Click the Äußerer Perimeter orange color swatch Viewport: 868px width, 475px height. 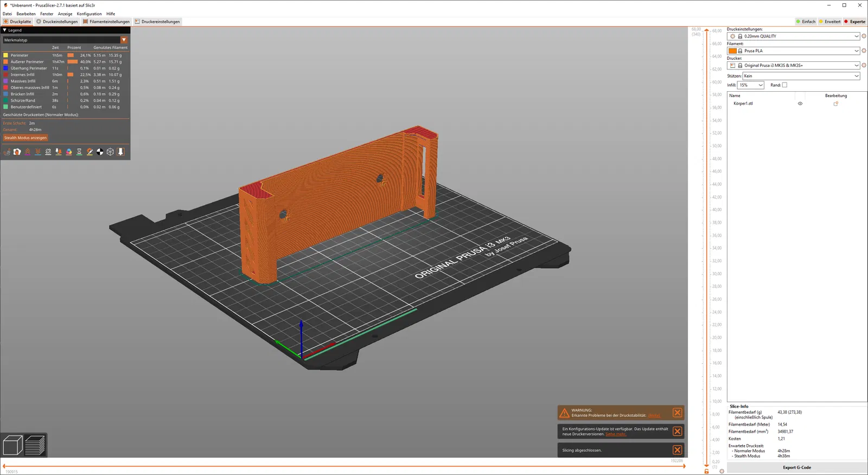point(5,62)
